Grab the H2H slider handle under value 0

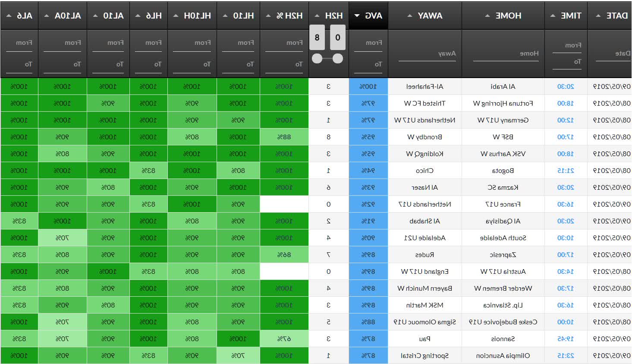338,58
